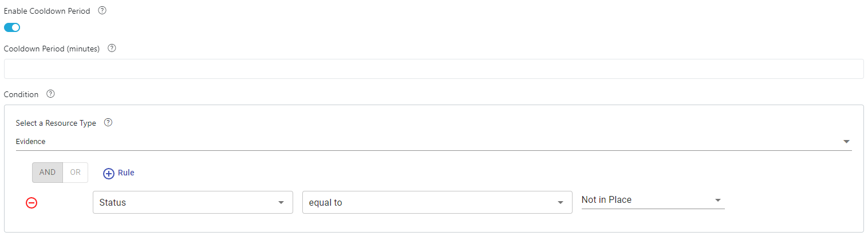
Task: Click the "Enable Cooldown Period" label
Action: click(x=47, y=11)
